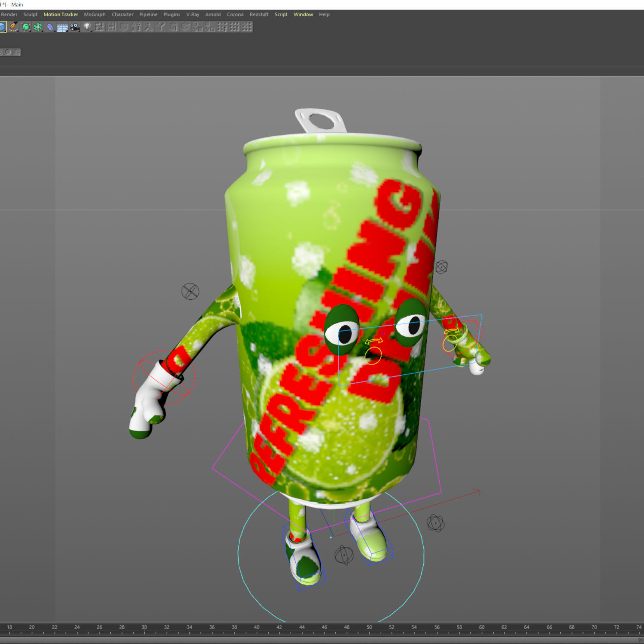Viewport: 644px width, 644px height.
Task: Select the crosshair null above the right shoulder
Action: (441, 267)
